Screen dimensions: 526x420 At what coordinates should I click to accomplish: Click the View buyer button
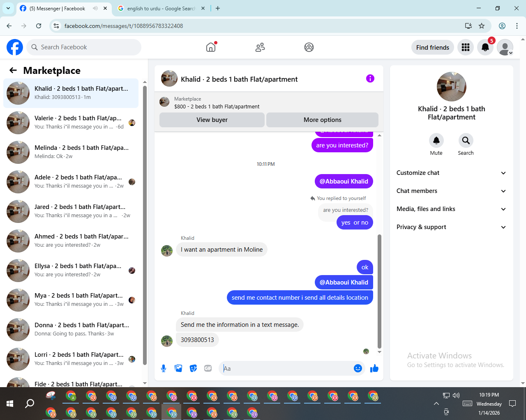point(212,120)
